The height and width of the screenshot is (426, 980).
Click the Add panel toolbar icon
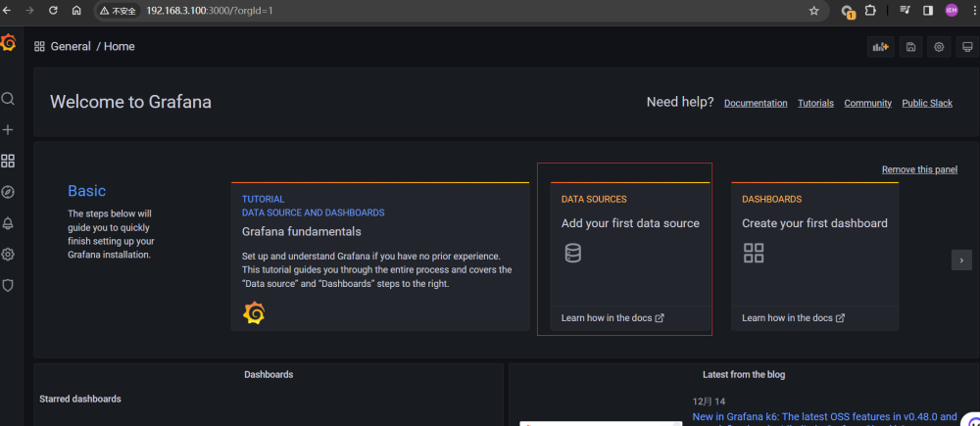tap(881, 47)
